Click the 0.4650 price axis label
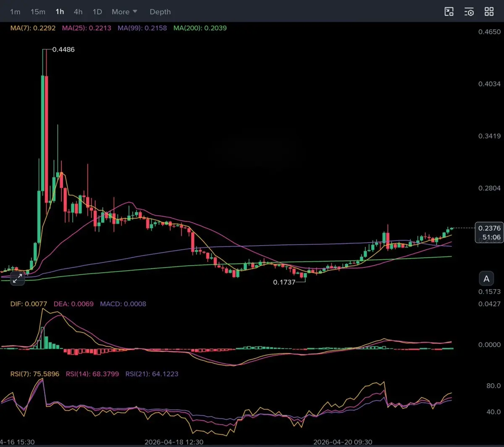Viewport: 504px width, 447px height. [x=489, y=32]
